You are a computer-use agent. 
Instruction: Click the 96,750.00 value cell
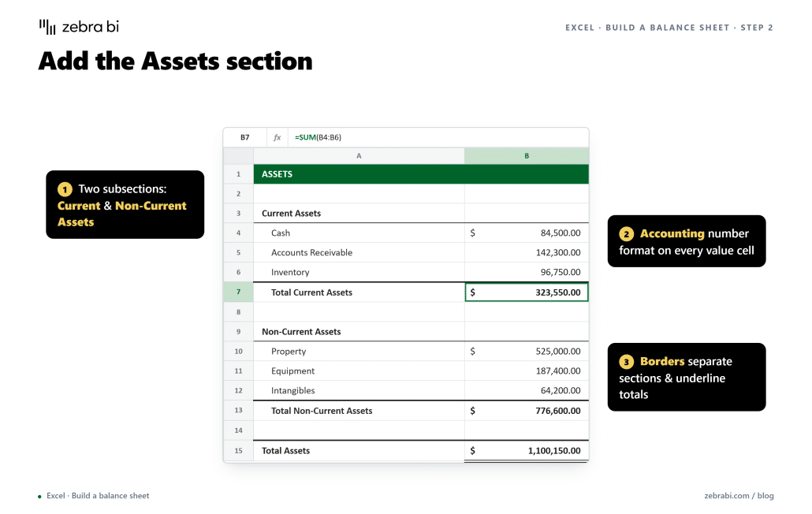pos(527,272)
